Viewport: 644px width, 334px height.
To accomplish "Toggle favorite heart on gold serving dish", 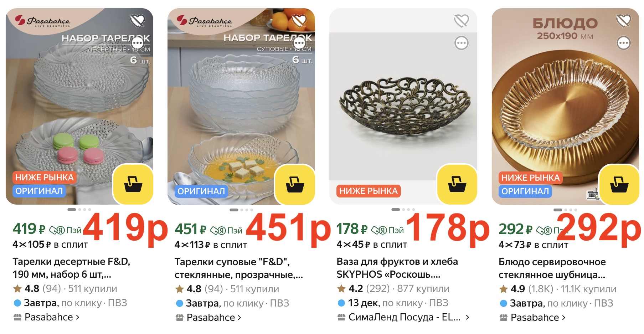I will [x=623, y=21].
